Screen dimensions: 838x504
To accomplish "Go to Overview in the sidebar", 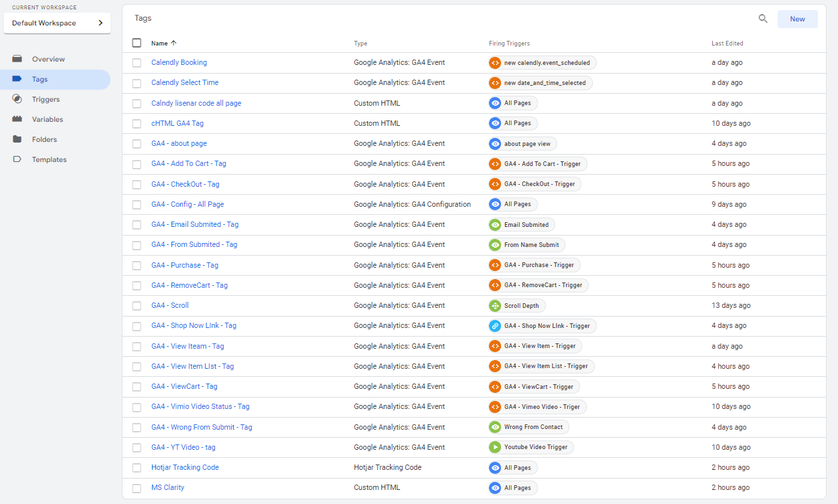I will pyautogui.click(x=48, y=59).
